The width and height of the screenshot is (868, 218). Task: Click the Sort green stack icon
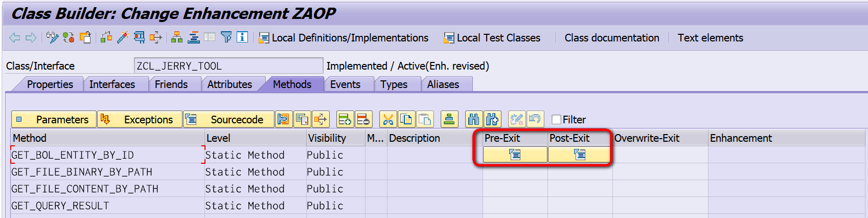coord(449,120)
